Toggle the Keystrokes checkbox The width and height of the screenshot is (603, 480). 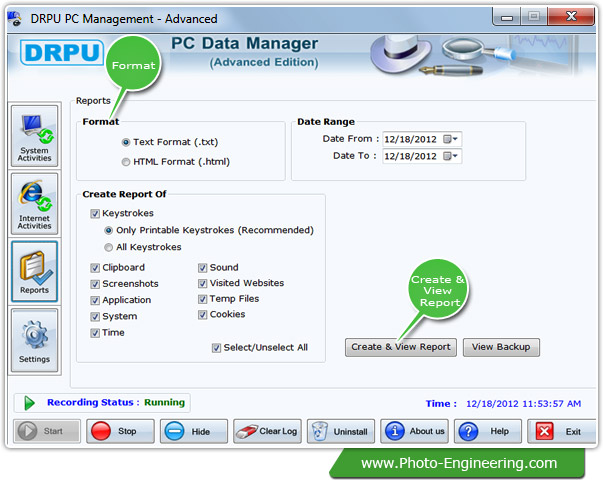tap(95, 213)
